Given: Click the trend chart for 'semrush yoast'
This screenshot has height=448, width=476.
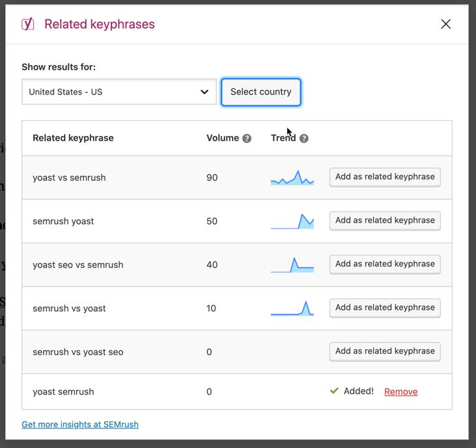Looking at the screenshot, I should tap(292, 221).
